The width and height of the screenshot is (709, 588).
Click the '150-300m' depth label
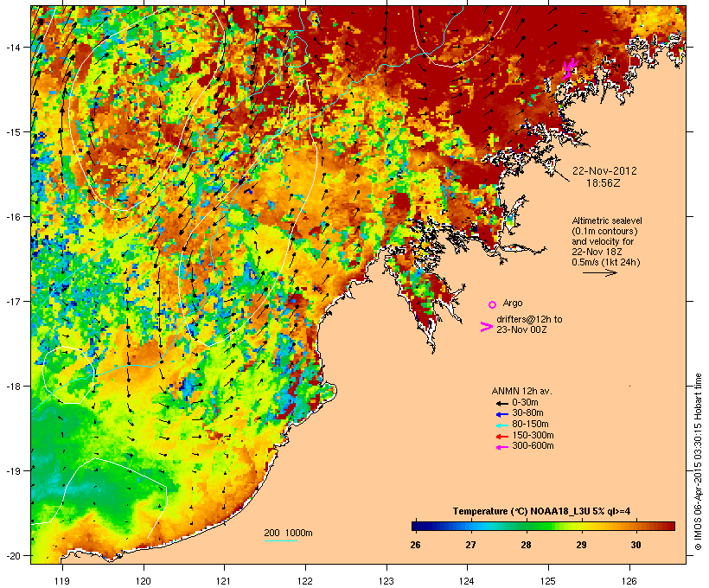533,435
